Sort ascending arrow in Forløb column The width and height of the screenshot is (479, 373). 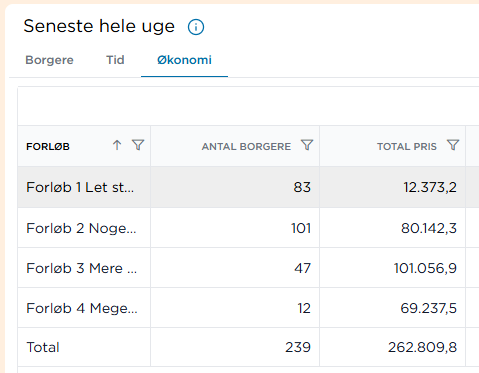tap(117, 145)
